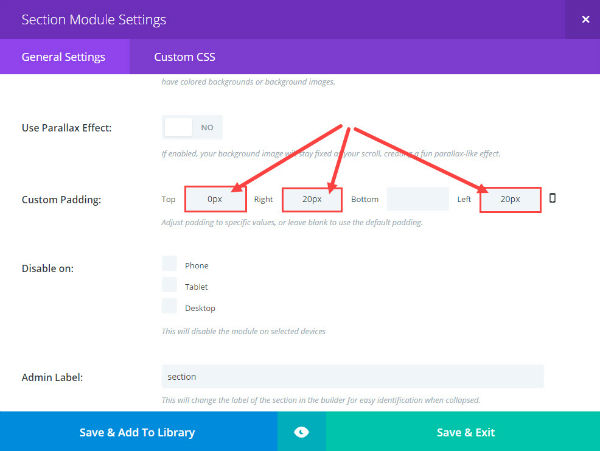Click the NO label on parallax switch
This screenshot has height=451, width=600.
(207, 127)
